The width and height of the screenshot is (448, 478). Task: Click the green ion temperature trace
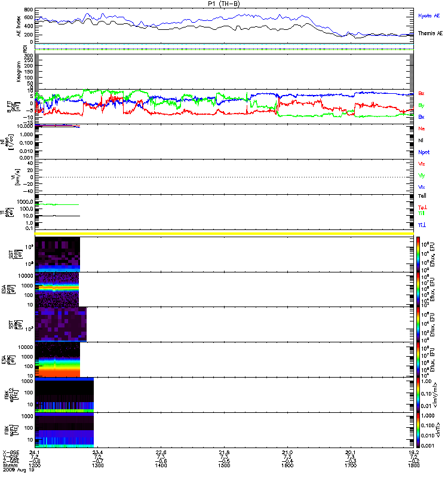click(60, 205)
